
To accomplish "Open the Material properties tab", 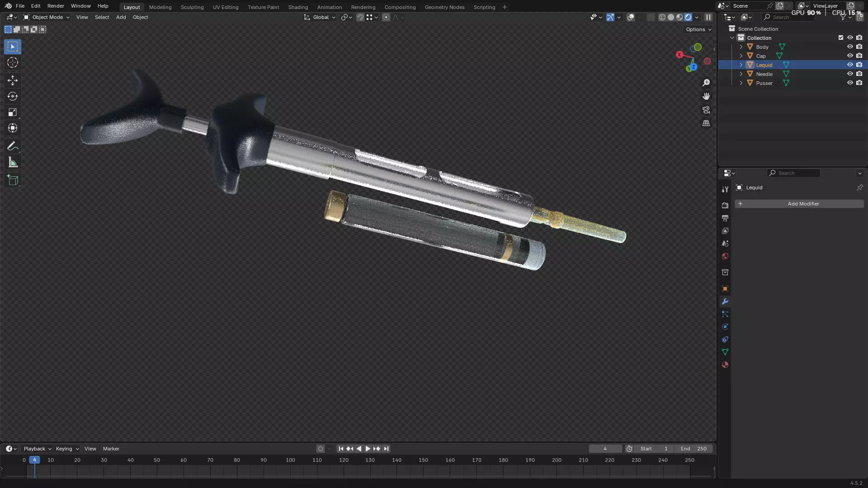I will coord(725,365).
